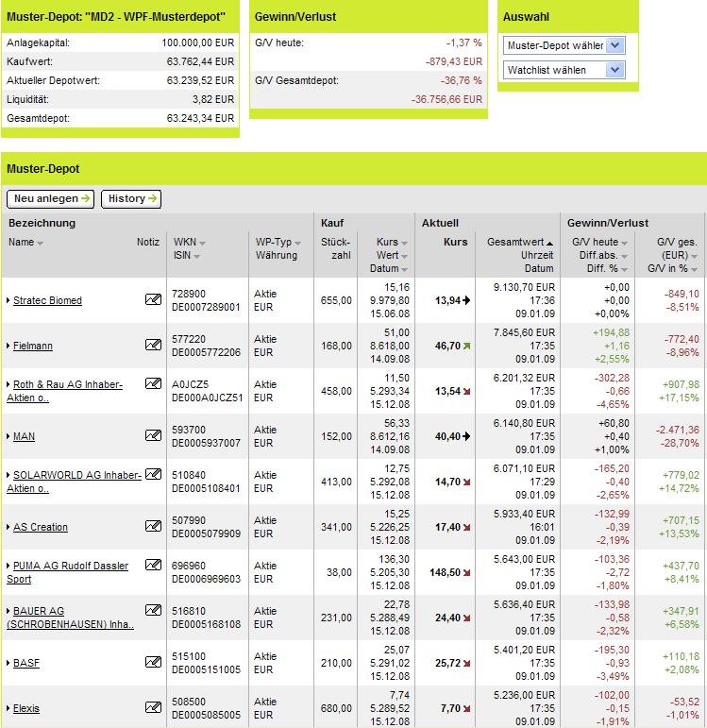Expand the BAUER AG row triangle
The image size is (707, 728).
click(8, 611)
